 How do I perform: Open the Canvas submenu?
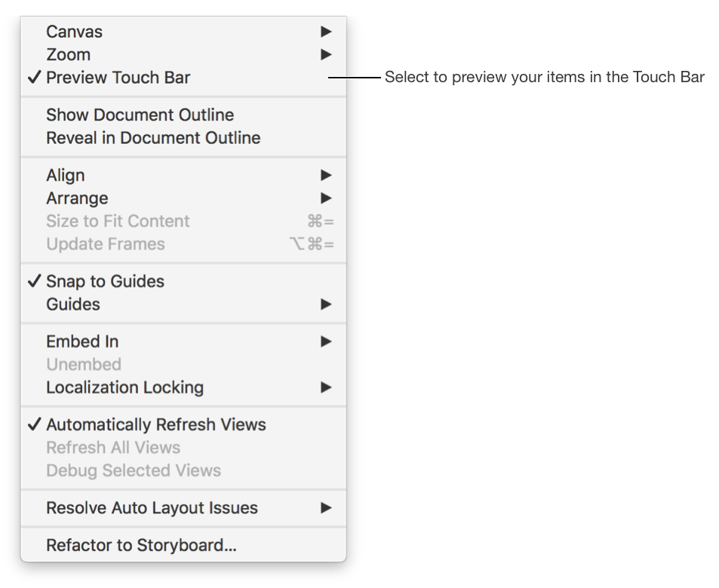coord(74,32)
